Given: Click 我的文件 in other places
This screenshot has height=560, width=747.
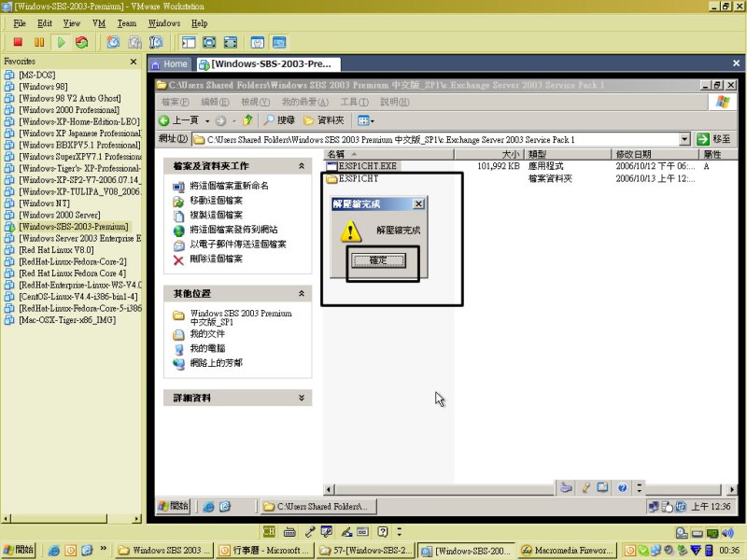Looking at the screenshot, I should [x=207, y=334].
